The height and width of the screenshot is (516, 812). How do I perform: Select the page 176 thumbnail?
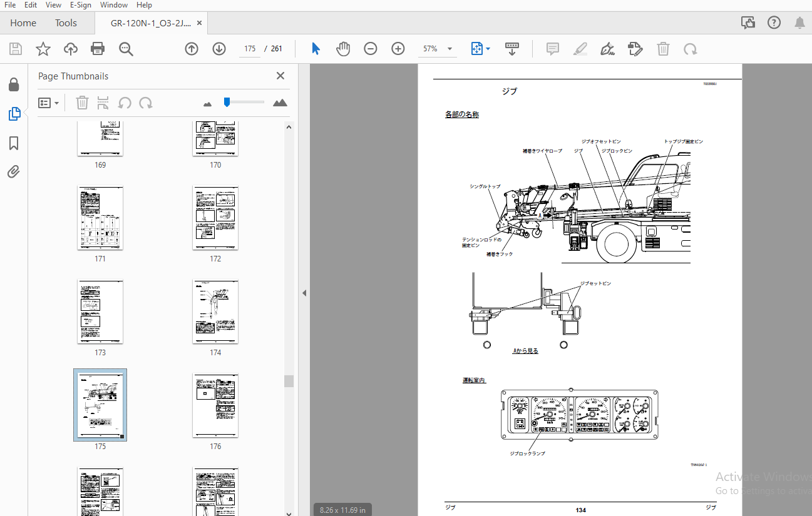215,405
